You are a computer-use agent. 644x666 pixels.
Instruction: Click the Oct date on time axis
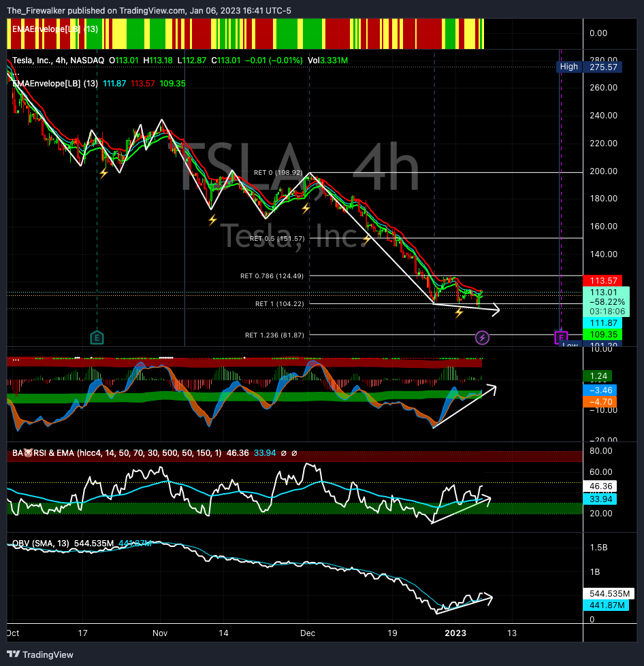pos(13,633)
